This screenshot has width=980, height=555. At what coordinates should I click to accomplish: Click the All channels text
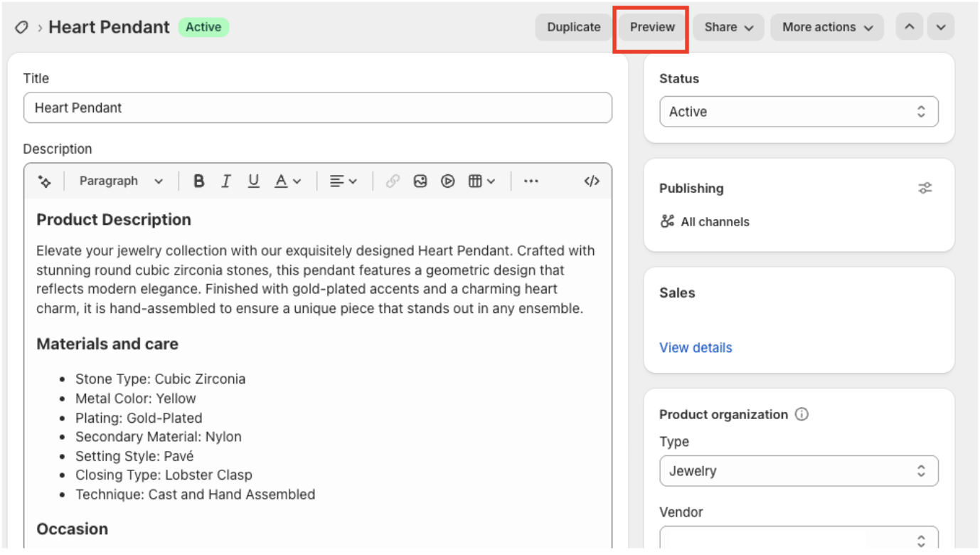click(715, 222)
